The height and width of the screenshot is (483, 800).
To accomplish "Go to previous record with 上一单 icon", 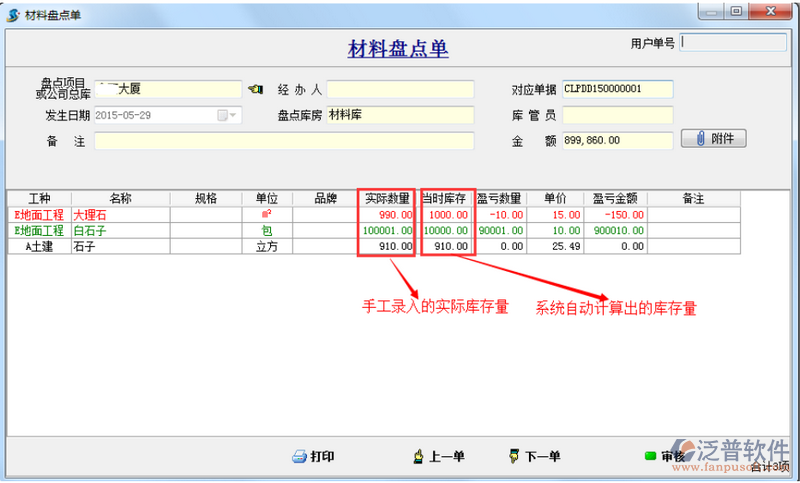I will point(418,456).
